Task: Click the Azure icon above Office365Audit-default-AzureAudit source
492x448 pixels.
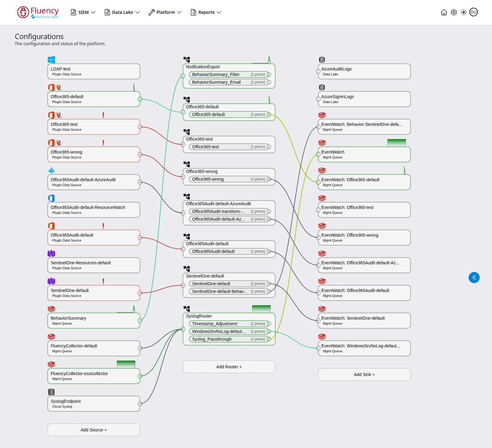Action: point(51,170)
